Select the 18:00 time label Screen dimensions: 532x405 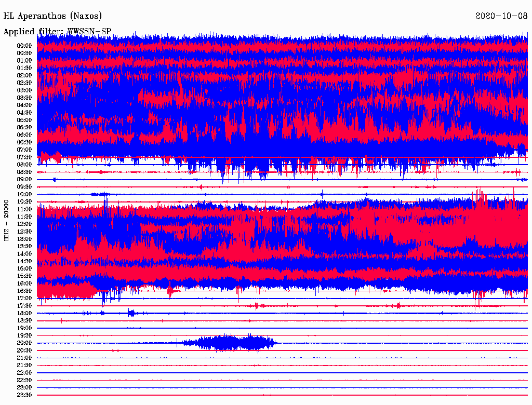click(x=24, y=314)
